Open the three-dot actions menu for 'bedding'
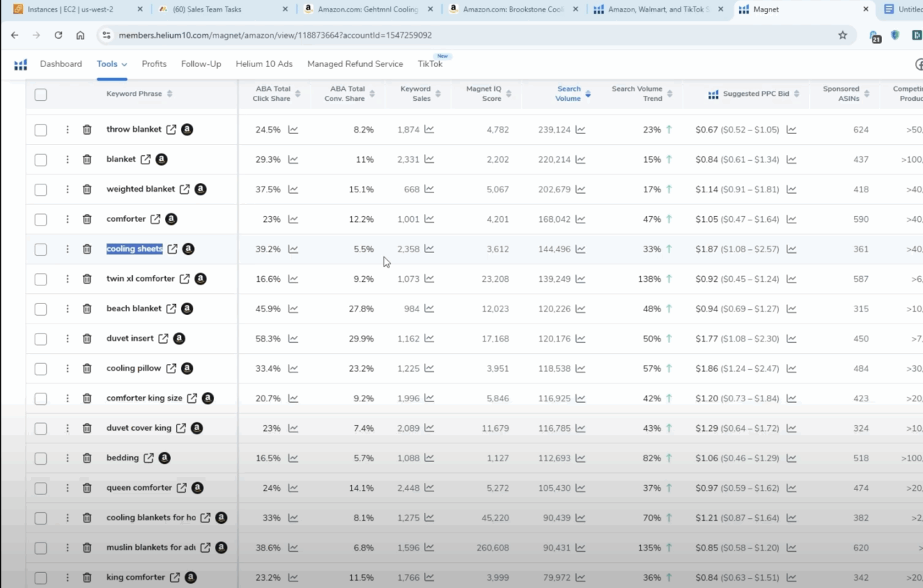923x588 pixels. [67, 458]
